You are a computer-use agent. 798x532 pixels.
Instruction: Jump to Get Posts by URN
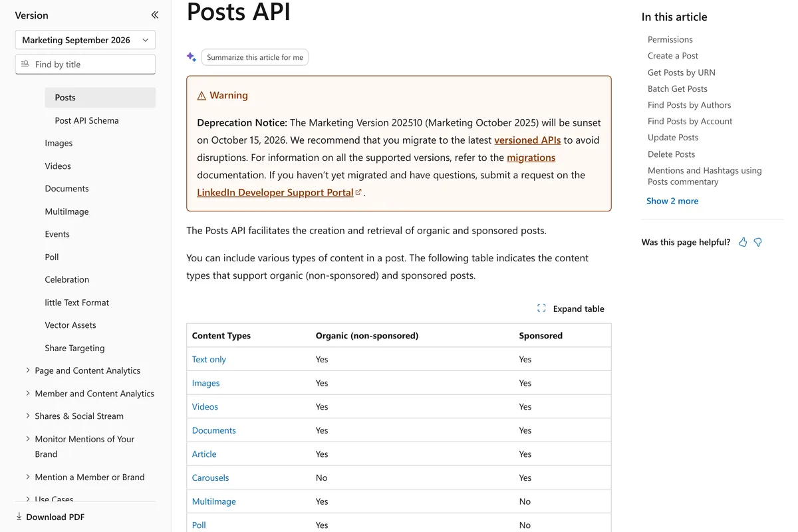tap(682, 72)
